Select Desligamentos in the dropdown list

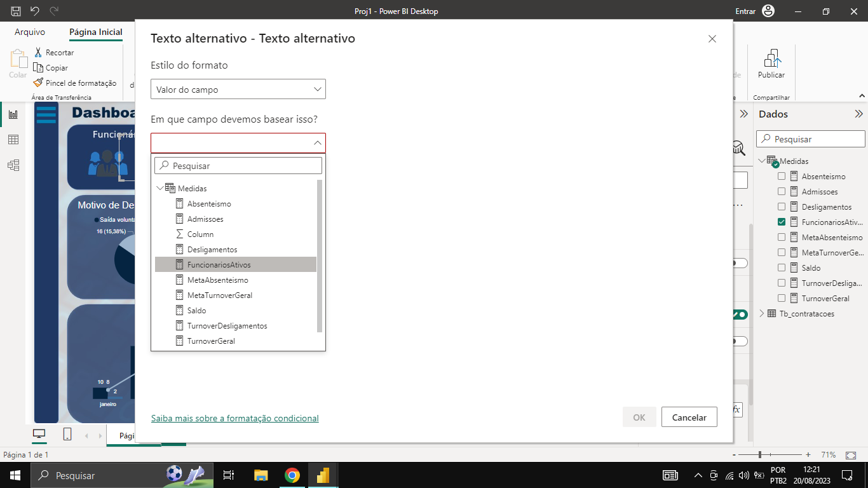(x=236, y=250)
